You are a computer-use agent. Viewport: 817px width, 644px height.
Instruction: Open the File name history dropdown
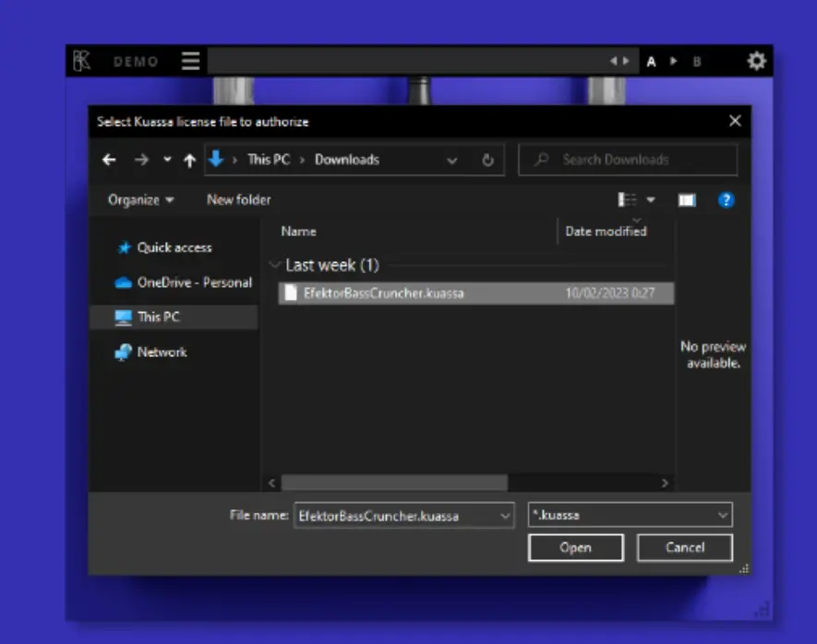click(x=504, y=516)
